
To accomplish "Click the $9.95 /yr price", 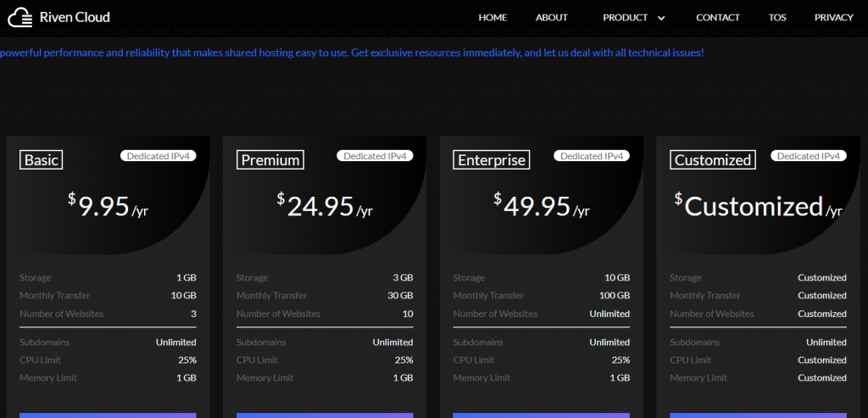I will [x=108, y=206].
